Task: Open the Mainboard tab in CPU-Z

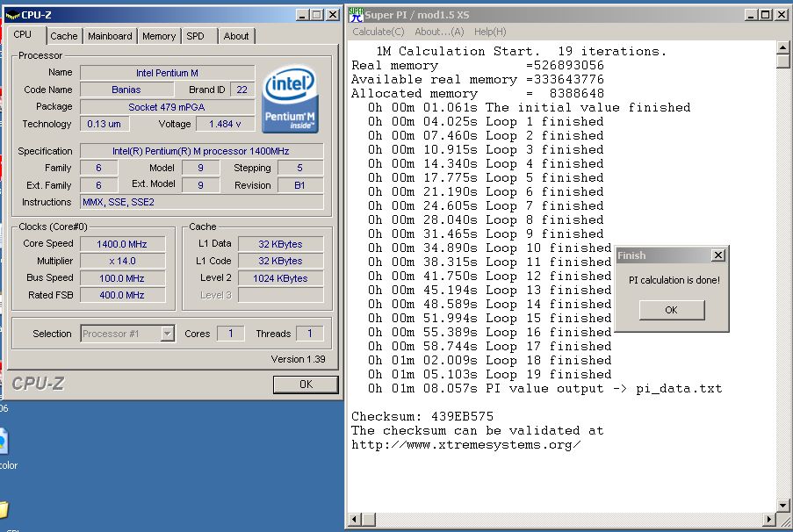Action: click(x=110, y=36)
